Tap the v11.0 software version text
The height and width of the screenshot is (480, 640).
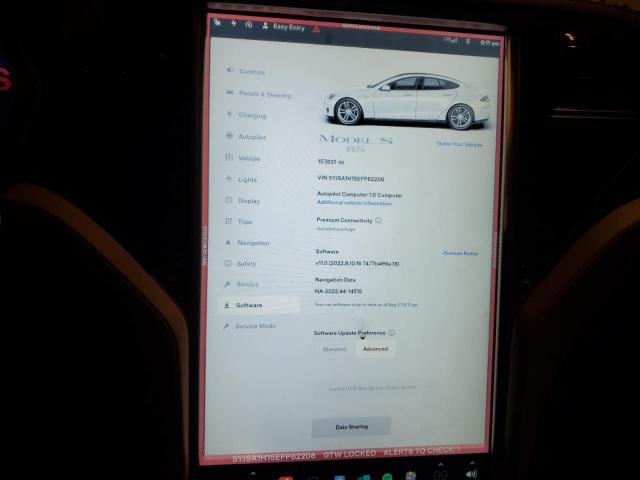357,264
